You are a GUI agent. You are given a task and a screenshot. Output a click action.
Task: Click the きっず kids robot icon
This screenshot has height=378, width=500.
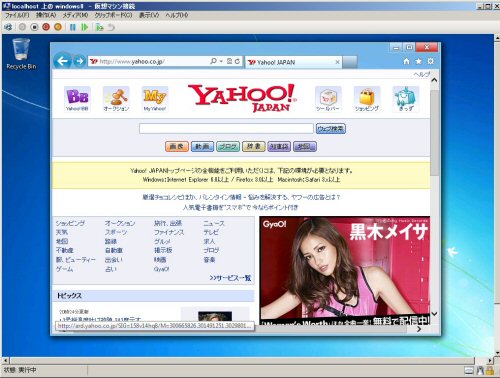pos(406,99)
